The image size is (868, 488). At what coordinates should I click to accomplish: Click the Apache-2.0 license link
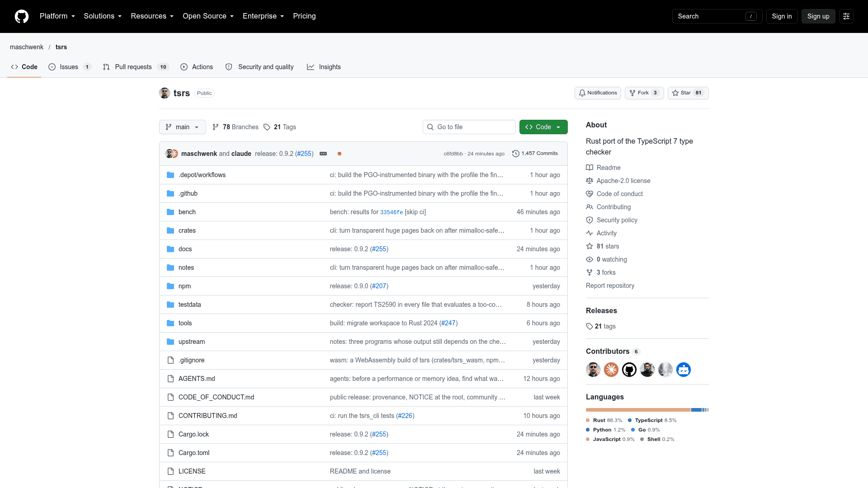pos(623,181)
